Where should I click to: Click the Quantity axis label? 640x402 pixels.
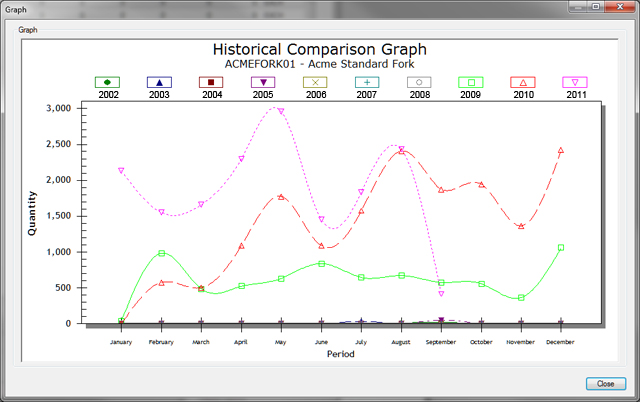click(x=32, y=213)
